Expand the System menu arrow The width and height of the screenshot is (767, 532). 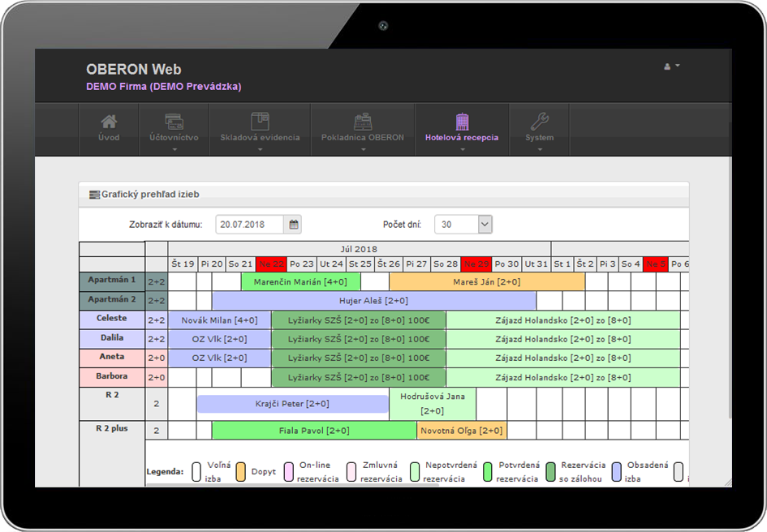point(540,149)
